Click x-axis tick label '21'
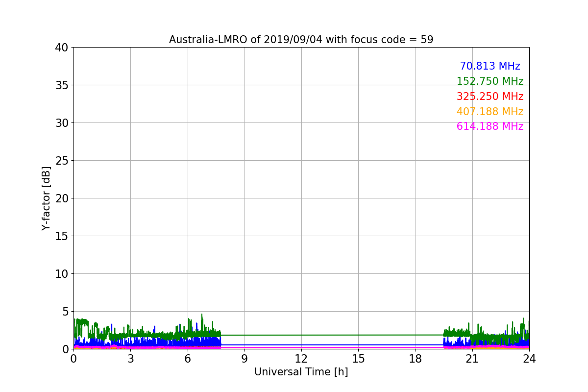The width and height of the screenshot is (588, 392). [472, 359]
